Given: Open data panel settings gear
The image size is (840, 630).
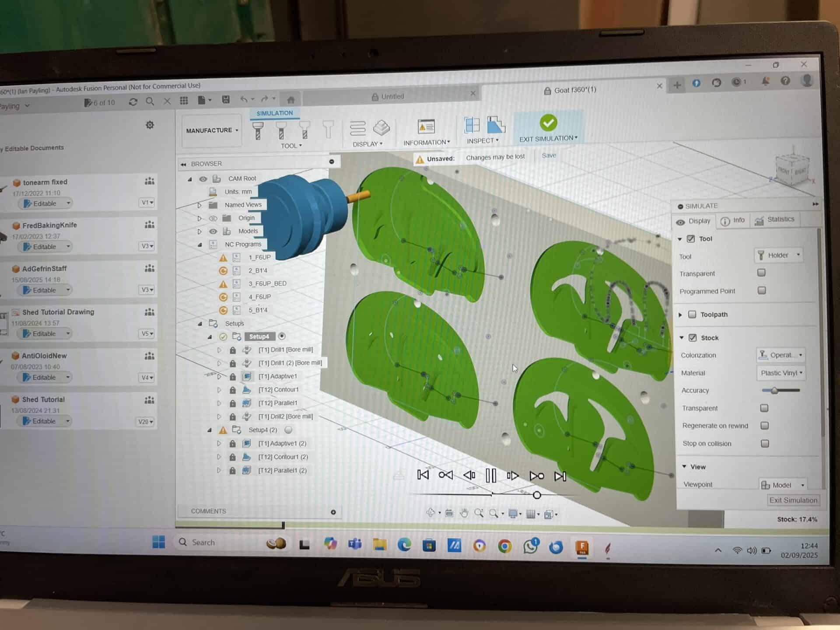Looking at the screenshot, I should [x=150, y=125].
